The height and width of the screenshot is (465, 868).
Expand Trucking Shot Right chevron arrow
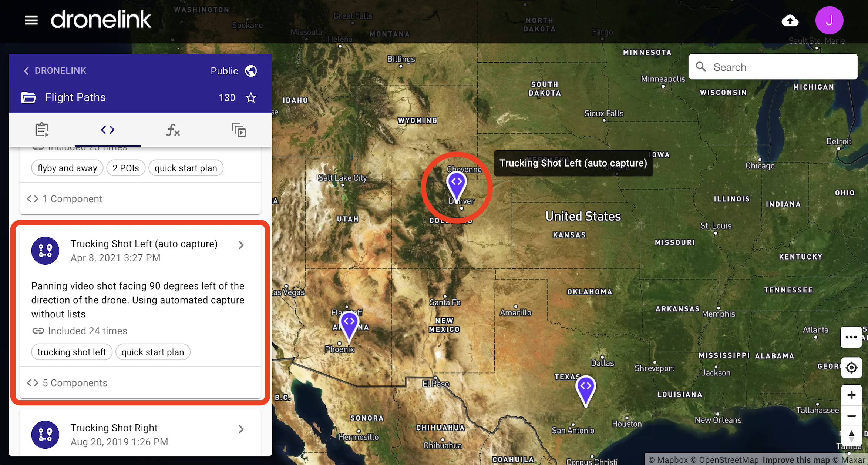click(241, 429)
